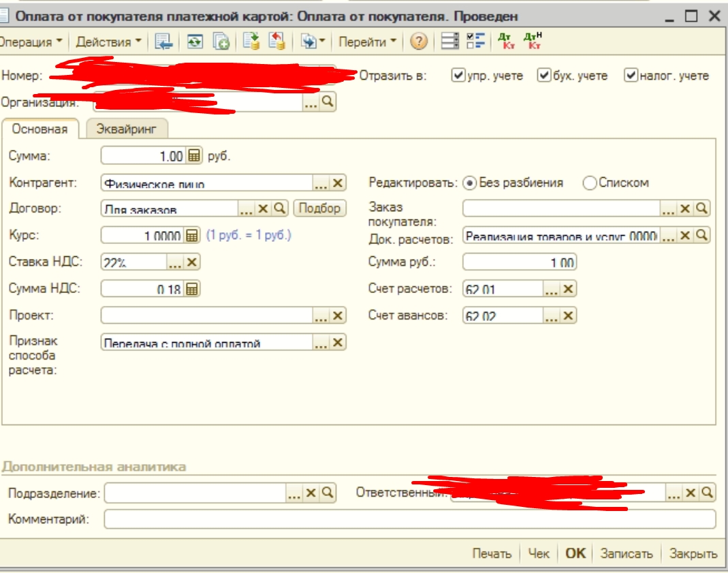Click the Записать button

(x=626, y=553)
